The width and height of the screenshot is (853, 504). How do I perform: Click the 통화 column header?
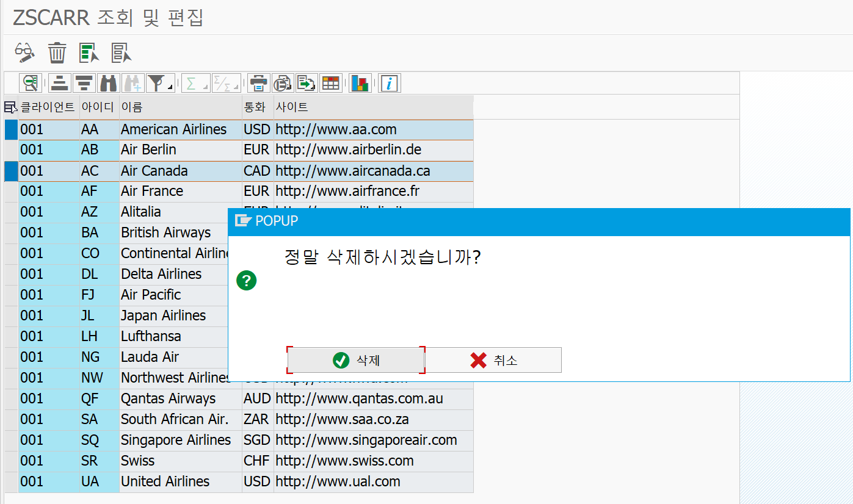coord(258,107)
